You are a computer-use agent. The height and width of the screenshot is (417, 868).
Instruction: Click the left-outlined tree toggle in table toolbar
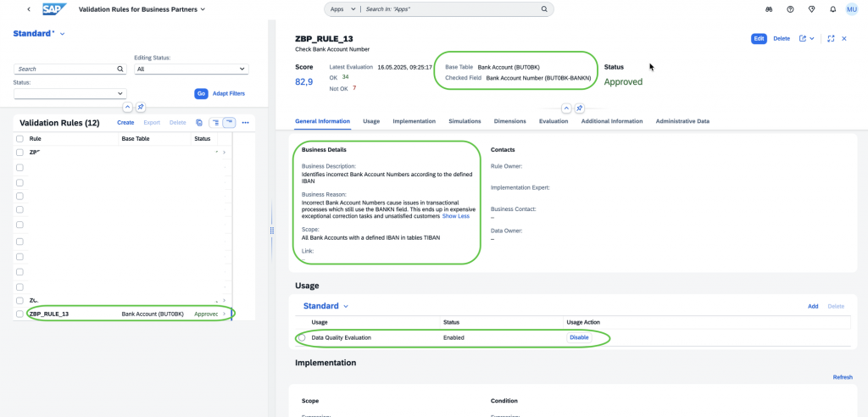[x=214, y=123]
